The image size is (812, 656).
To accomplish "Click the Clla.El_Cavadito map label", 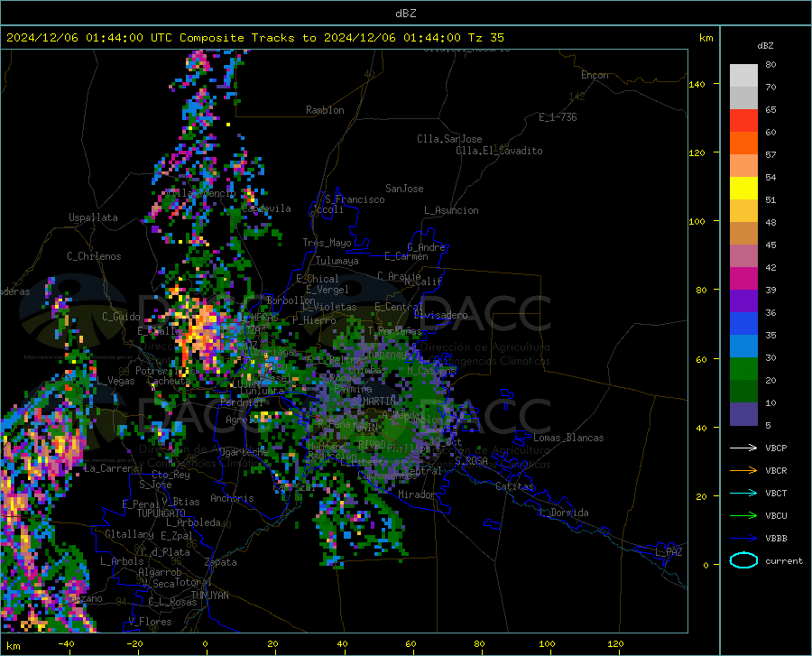I will click(x=499, y=151).
